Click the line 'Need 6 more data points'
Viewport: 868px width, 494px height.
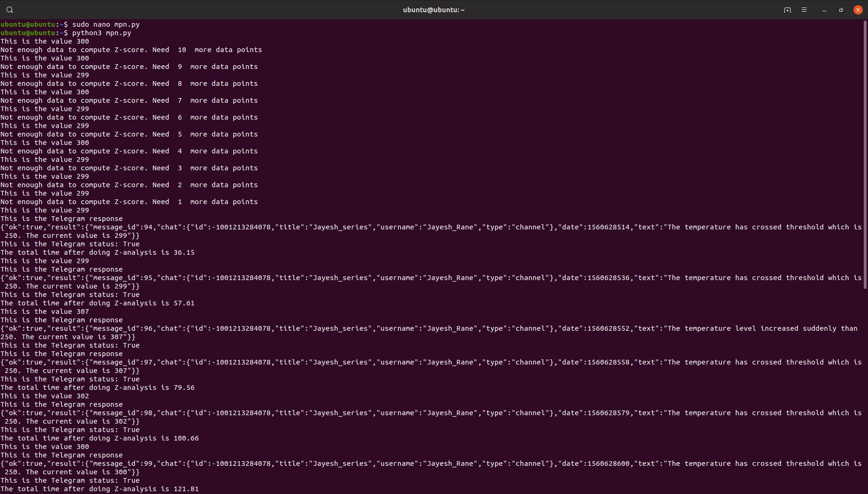pyautogui.click(x=129, y=117)
